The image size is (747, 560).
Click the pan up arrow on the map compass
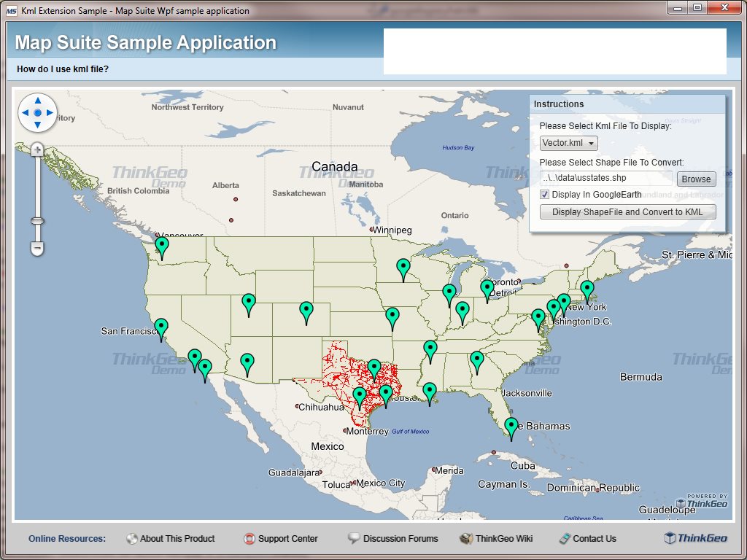click(37, 100)
